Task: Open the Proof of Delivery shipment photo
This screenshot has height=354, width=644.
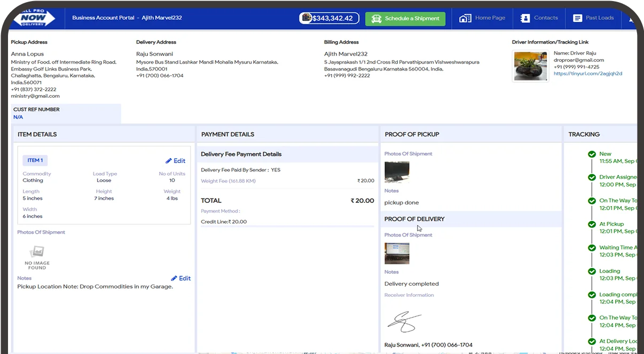Action: pos(397,254)
